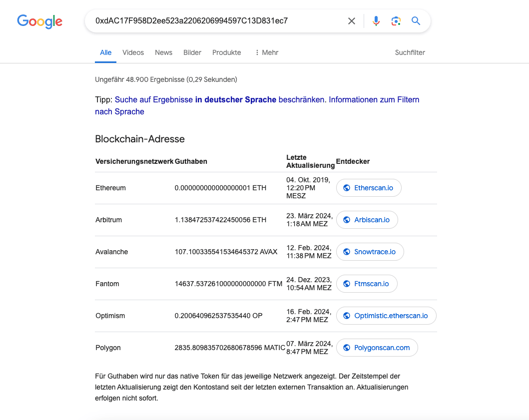Click the Entdecker column header
Image resolution: width=529 pixels, height=420 pixels.
(353, 162)
